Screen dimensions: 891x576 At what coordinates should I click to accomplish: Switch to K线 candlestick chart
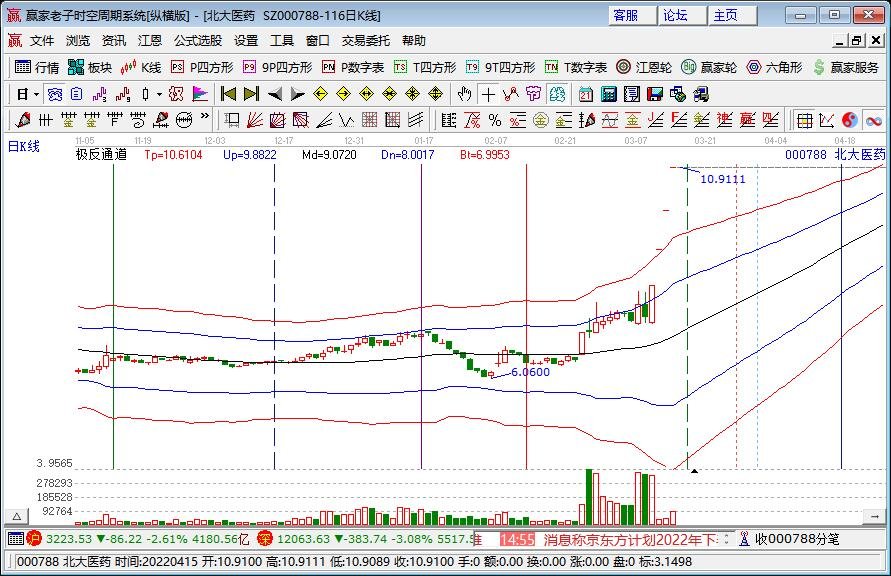(x=140, y=68)
